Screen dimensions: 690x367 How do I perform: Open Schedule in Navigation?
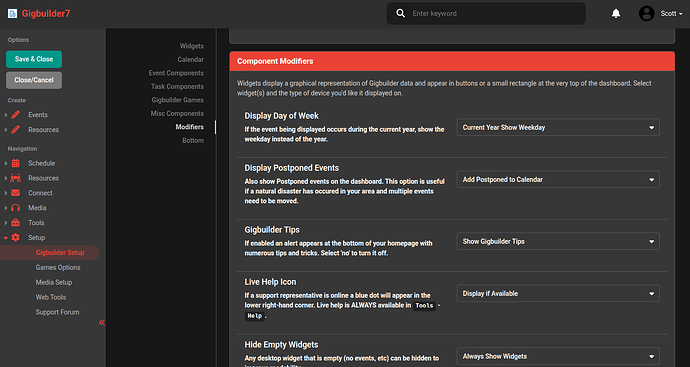click(42, 163)
